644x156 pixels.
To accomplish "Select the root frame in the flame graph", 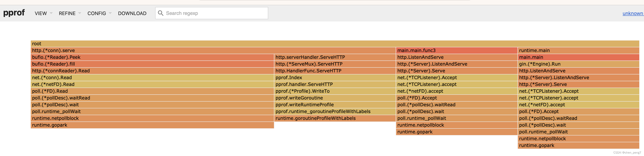I will tap(335, 44).
